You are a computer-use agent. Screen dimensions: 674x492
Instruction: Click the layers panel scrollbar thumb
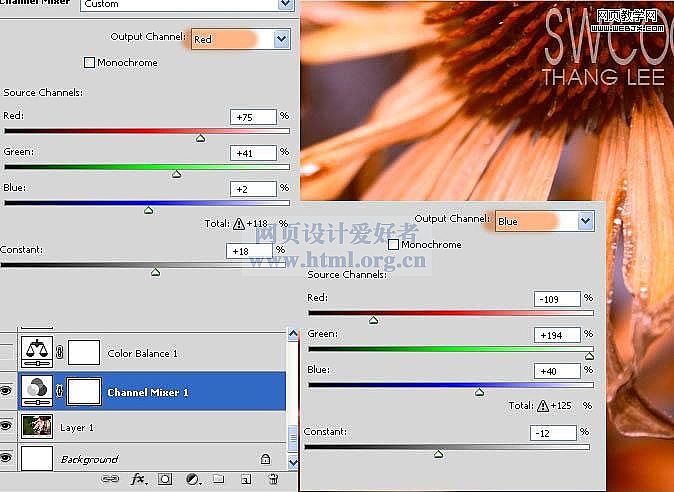click(293, 438)
